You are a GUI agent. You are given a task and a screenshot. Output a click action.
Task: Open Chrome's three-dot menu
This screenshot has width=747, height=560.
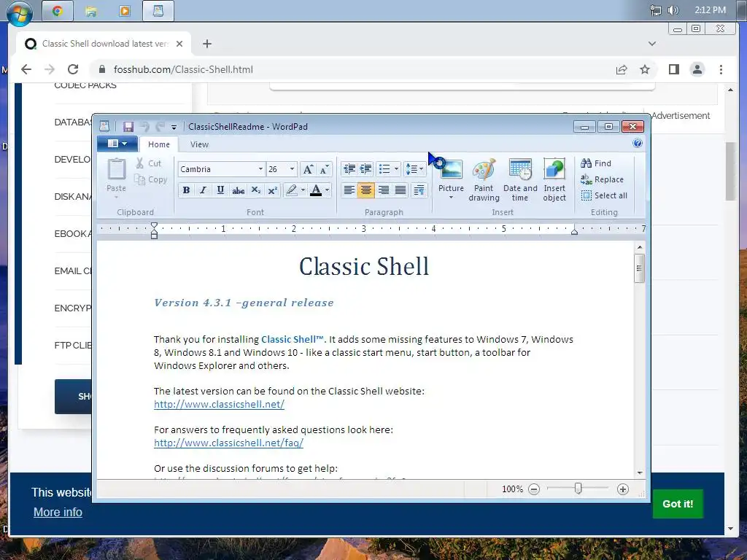[721, 69]
